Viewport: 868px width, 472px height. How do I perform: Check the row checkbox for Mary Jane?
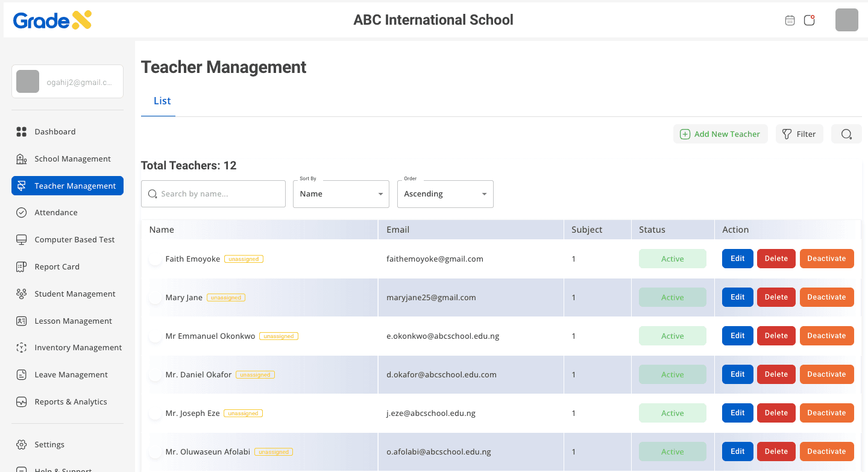[x=154, y=297]
